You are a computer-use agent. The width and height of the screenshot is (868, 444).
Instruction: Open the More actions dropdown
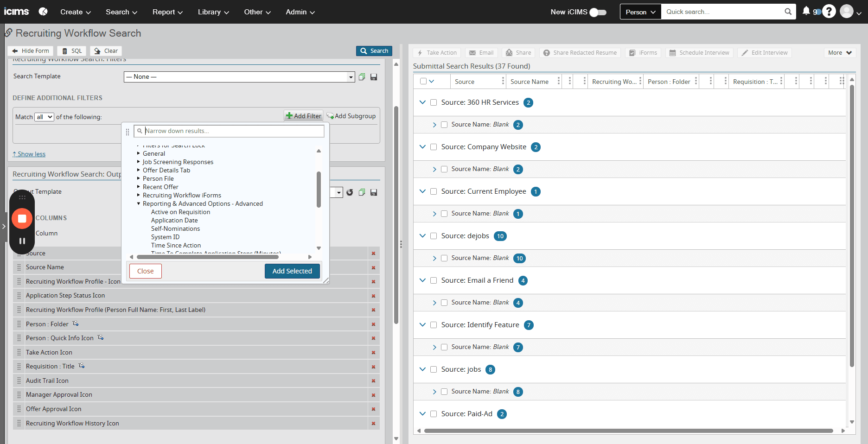point(840,53)
